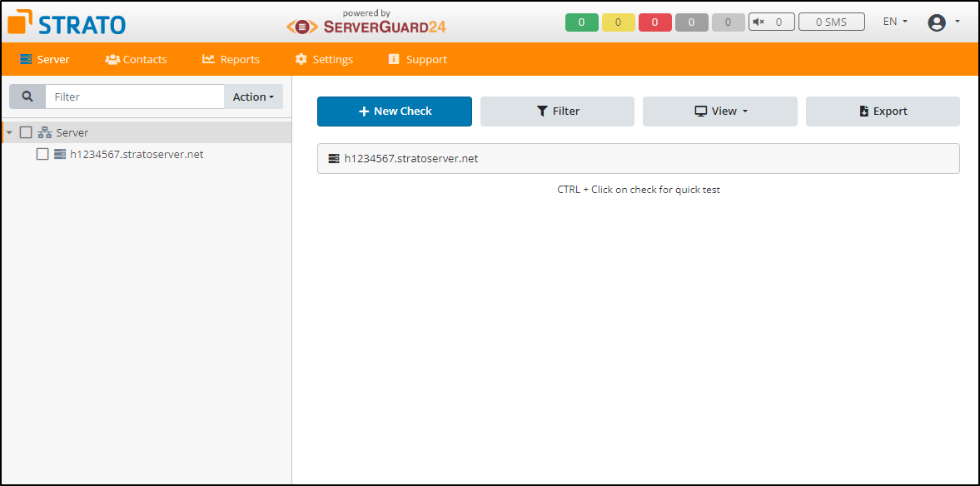This screenshot has height=486, width=980.
Task: Click the green status counter
Action: pos(581,22)
